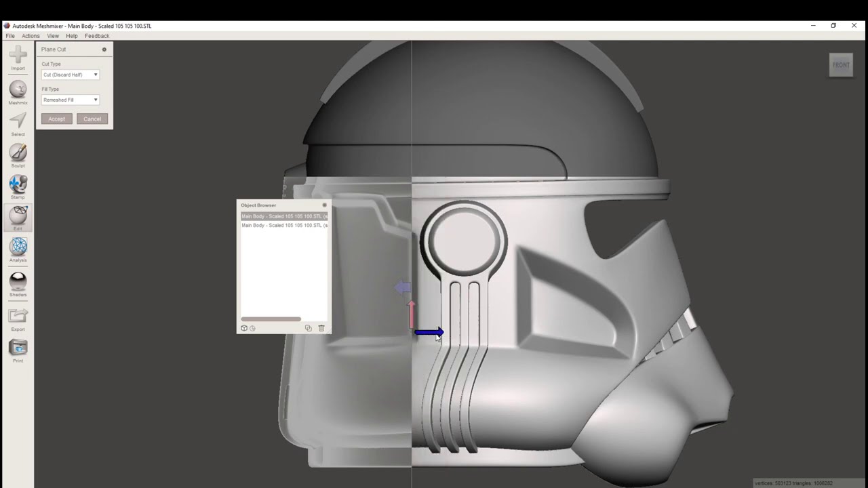The image size is (868, 488).
Task: Open the Fill Type dropdown
Action: click(71, 100)
